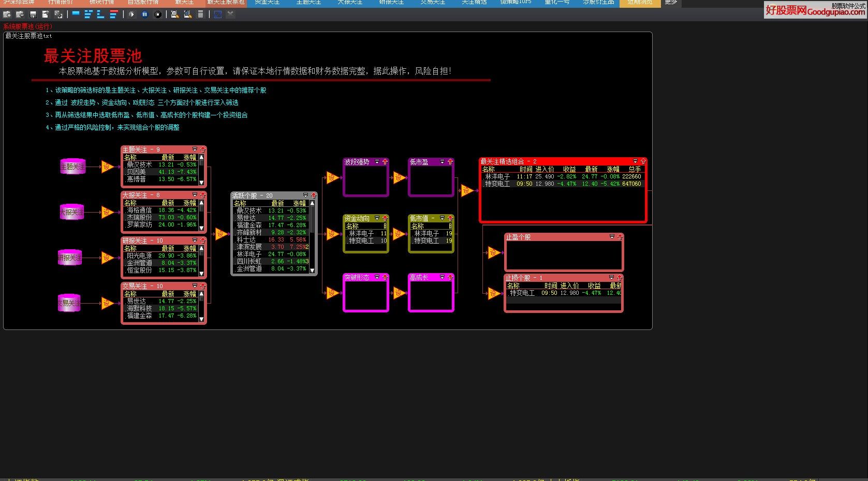Open the dropdown menu on 主题关注 panel

pyautogui.click(x=195, y=149)
